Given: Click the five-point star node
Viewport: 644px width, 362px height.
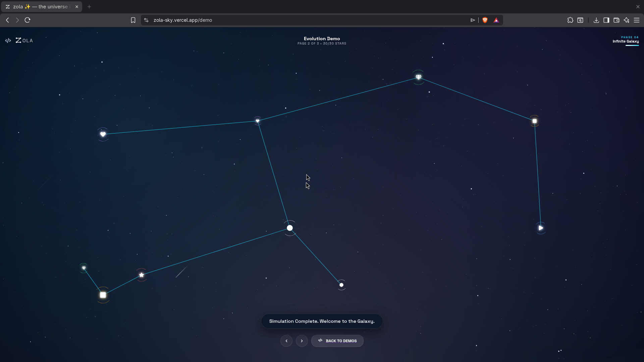Looking at the screenshot, I should point(142,275).
